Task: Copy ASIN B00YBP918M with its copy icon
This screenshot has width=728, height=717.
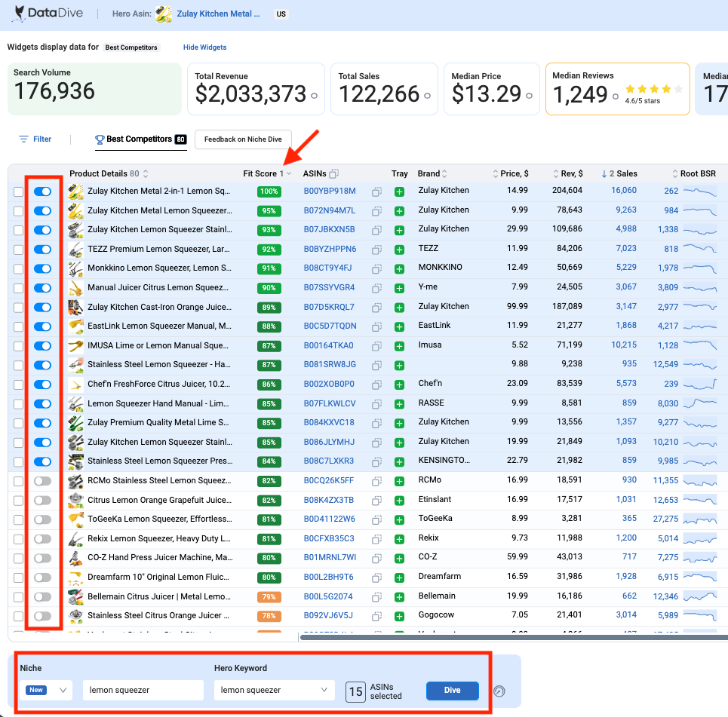Action: pyautogui.click(x=376, y=192)
